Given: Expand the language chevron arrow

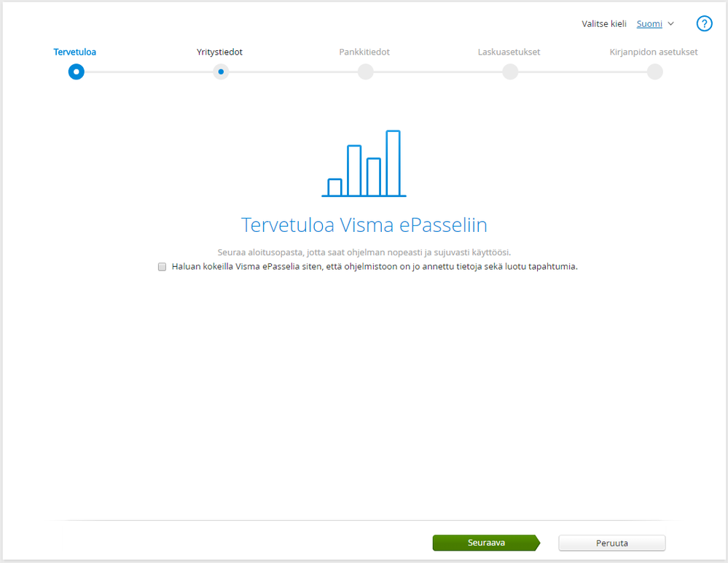Looking at the screenshot, I should [x=670, y=23].
